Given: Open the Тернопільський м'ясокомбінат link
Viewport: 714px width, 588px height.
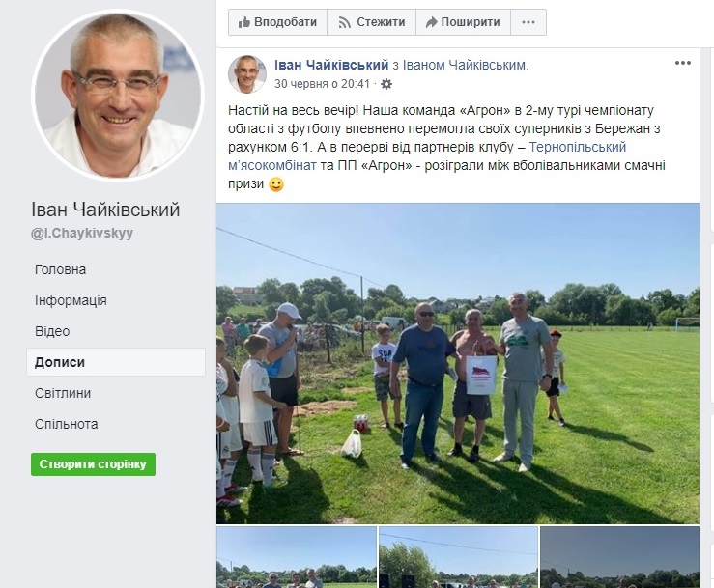Looking at the screenshot, I should [427, 156].
